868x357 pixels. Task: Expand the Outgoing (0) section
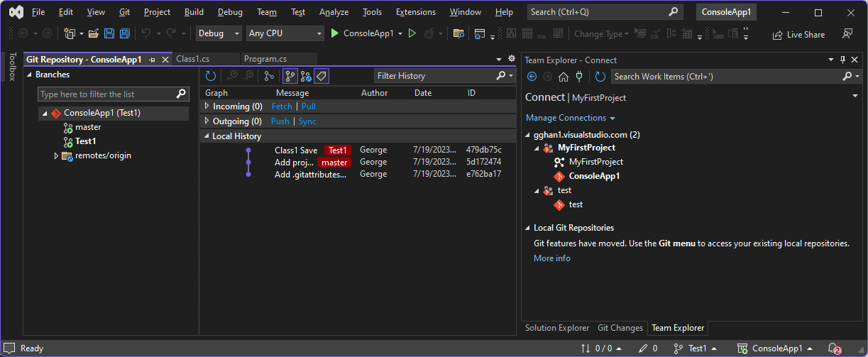pyautogui.click(x=207, y=121)
